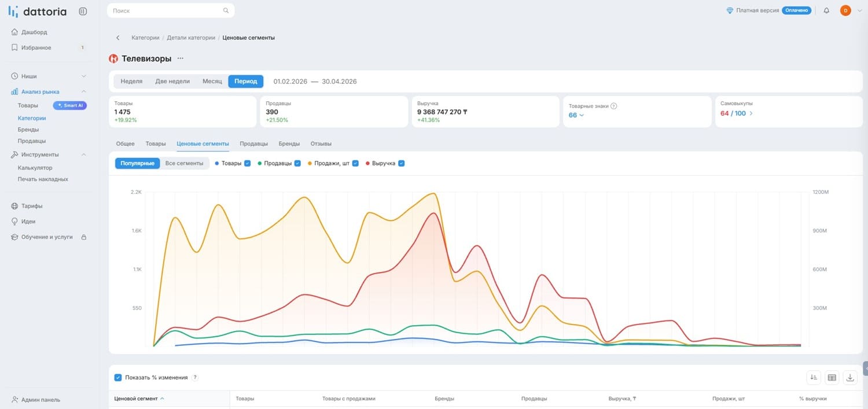Switch to the Общее tab
868x409 pixels.
pyautogui.click(x=125, y=143)
